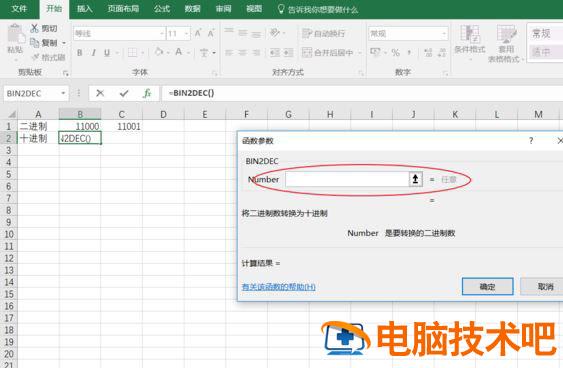The height and width of the screenshot is (368, 563).
Task: Click the text Orientation icon
Action: (x=275, y=33)
